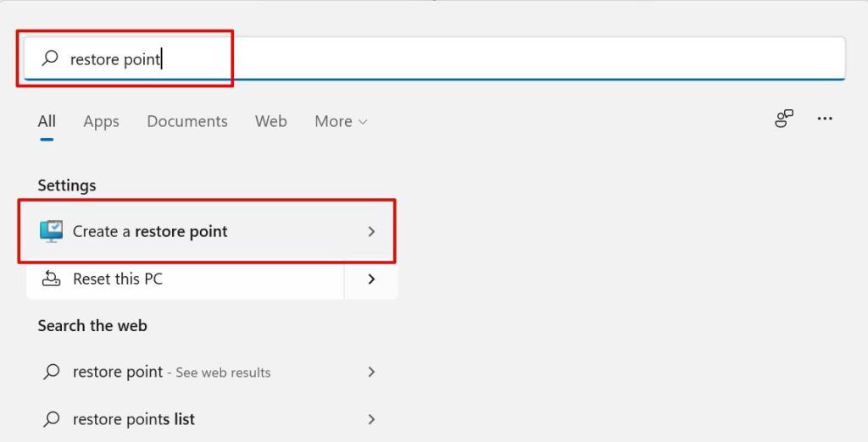Click into the restore point search field
Screen dimensions: 868x442
point(434,58)
